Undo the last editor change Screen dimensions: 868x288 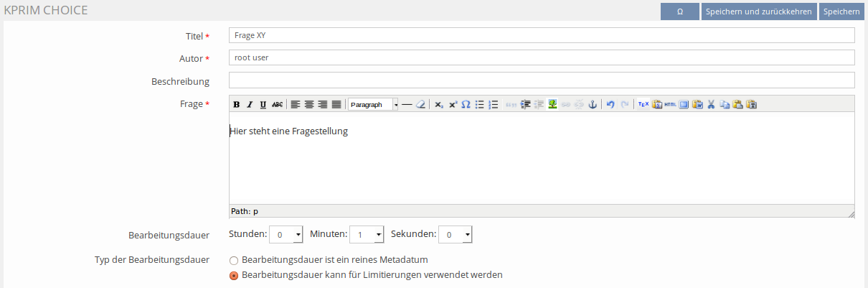tap(610, 104)
